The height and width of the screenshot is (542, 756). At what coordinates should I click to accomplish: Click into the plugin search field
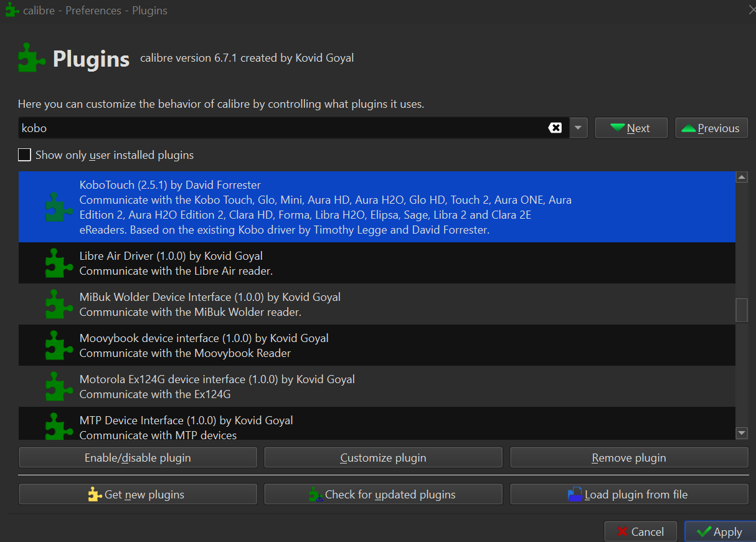[x=280, y=128]
